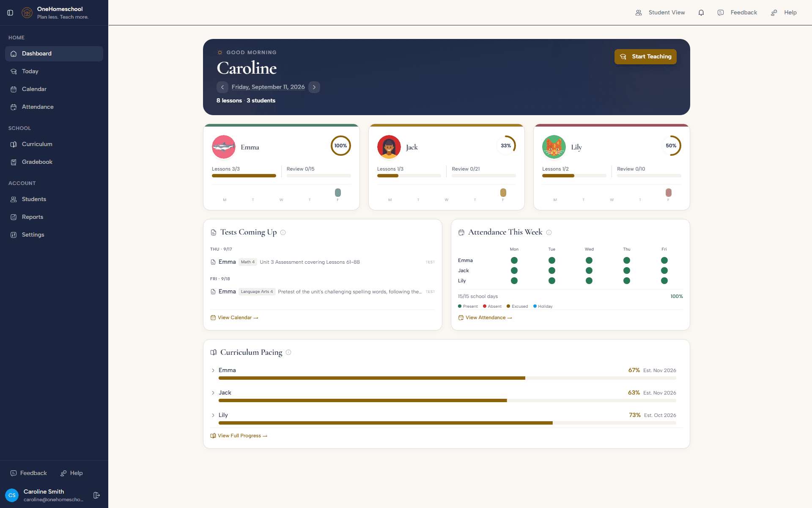This screenshot has width=812, height=508.
Task: Click Lily's 50% progress ring
Action: coord(671,146)
